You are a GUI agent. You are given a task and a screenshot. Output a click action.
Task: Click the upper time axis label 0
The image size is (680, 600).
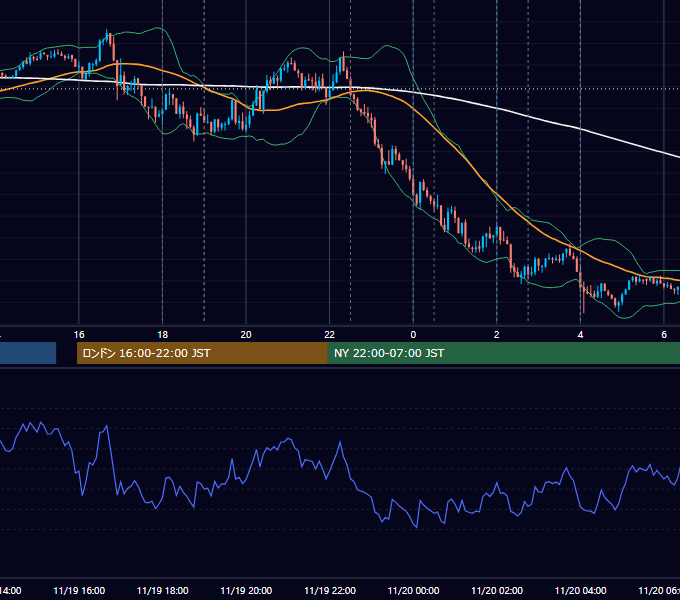(x=413, y=335)
